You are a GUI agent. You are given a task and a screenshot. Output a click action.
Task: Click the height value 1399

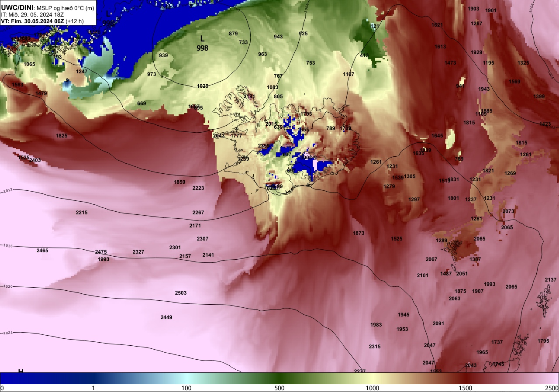coord(539,96)
